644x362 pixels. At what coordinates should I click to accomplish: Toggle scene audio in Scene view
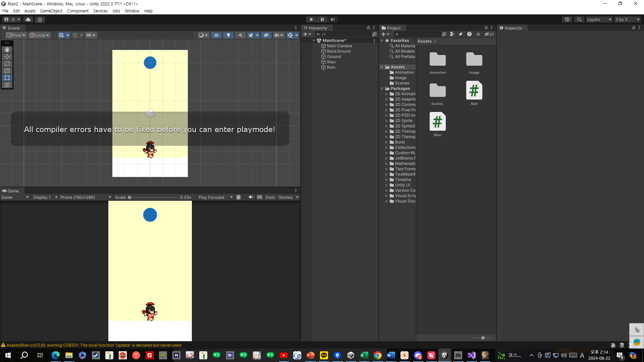click(x=240, y=35)
